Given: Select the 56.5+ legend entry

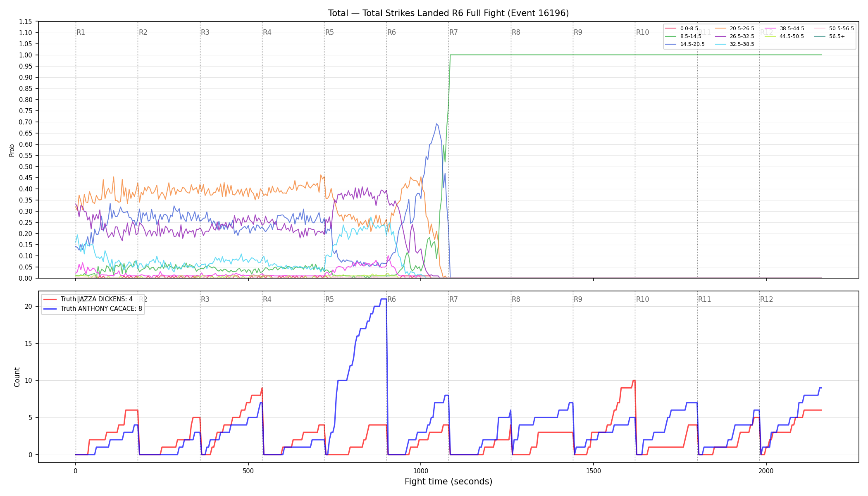Looking at the screenshot, I should (830, 36).
